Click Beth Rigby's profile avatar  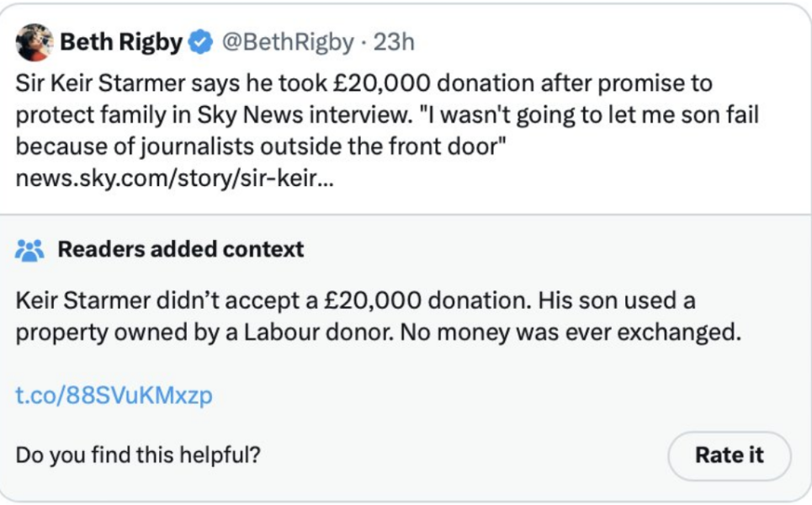34,42
